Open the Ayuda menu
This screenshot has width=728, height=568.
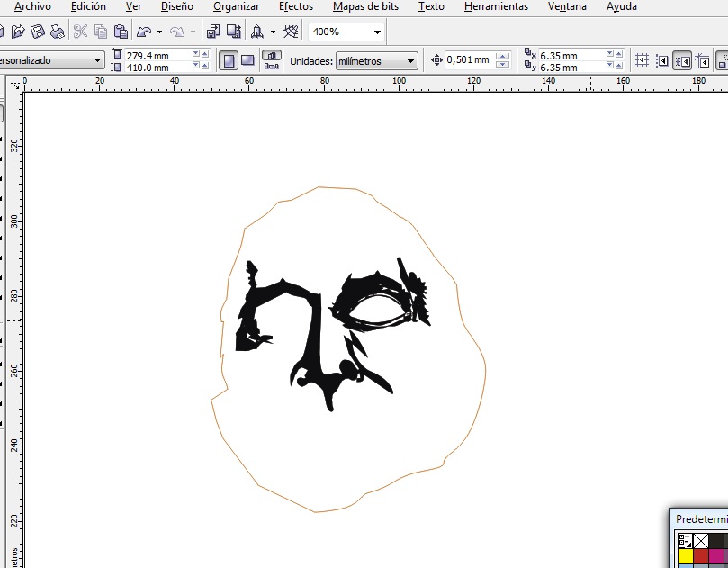pos(621,6)
